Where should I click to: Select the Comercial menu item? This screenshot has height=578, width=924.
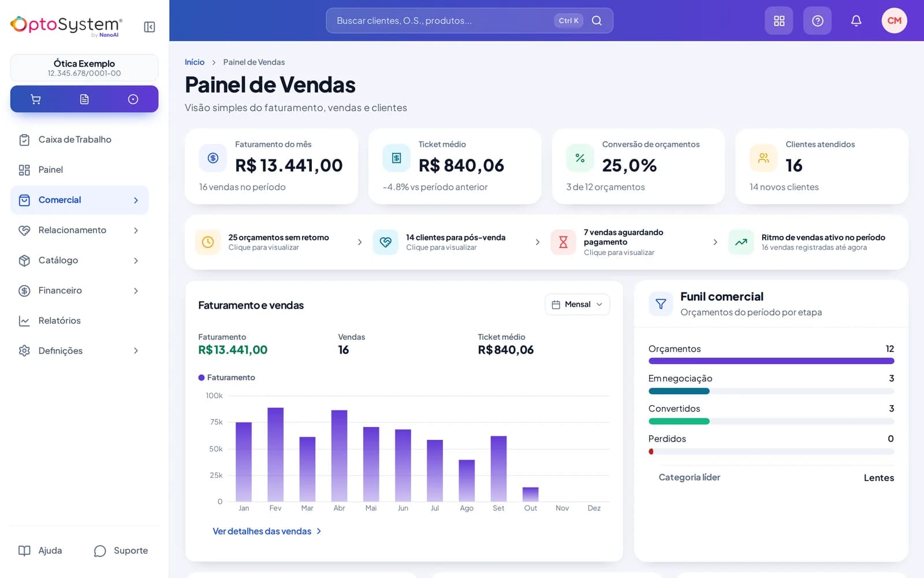click(x=80, y=200)
